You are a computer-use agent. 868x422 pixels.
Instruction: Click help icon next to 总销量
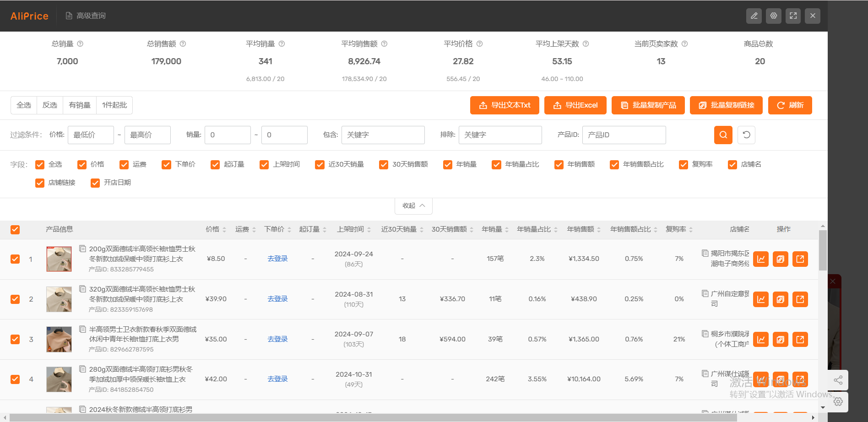pos(80,44)
